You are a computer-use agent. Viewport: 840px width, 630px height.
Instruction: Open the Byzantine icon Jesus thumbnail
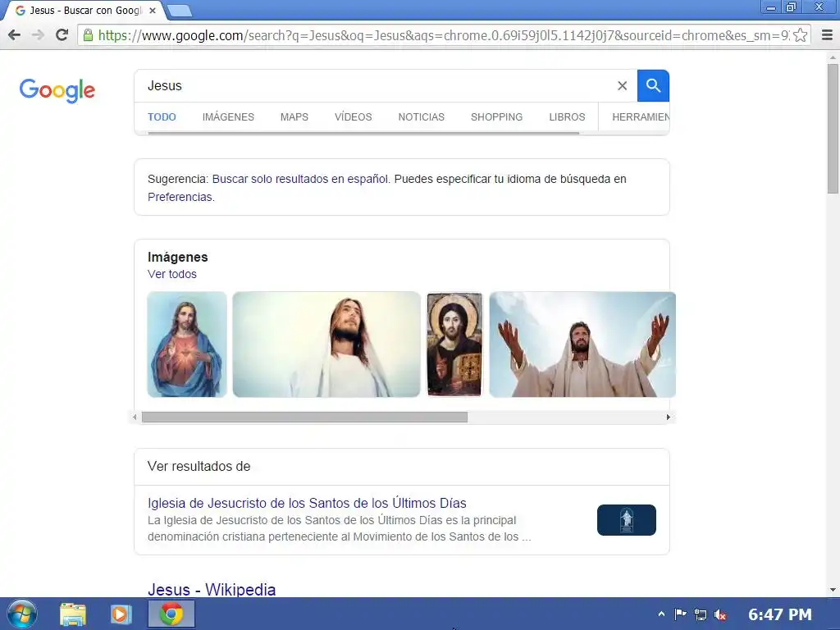pos(454,345)
